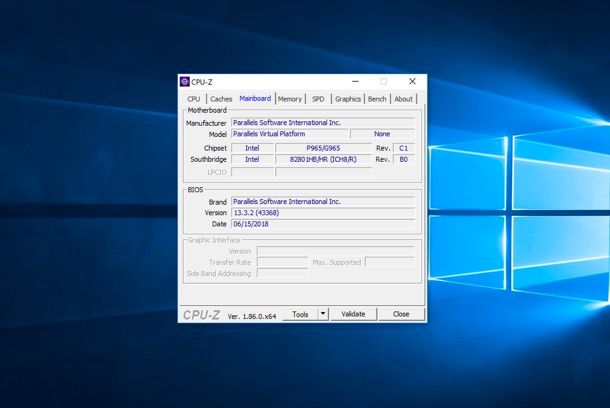Screen dimensions: 610x408
Task: Click the Close button at bottom
Action: pos(401,314)
